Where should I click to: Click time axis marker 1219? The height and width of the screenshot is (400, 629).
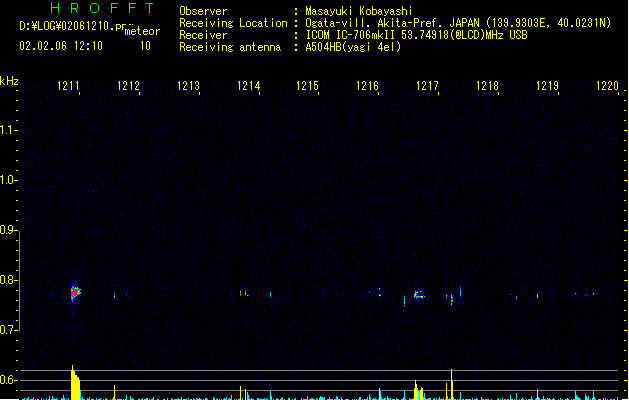coord(547,86)
